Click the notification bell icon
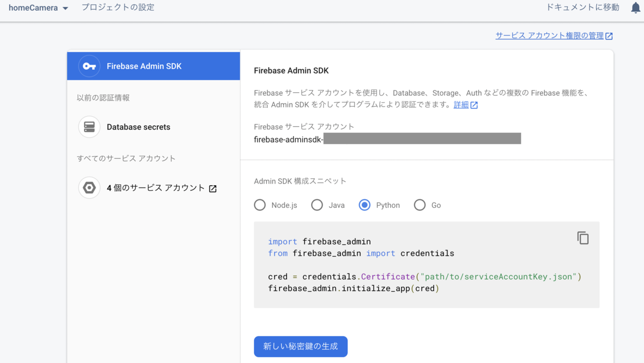Viewport: 644px width, 363px height. (x=635, y=8)
